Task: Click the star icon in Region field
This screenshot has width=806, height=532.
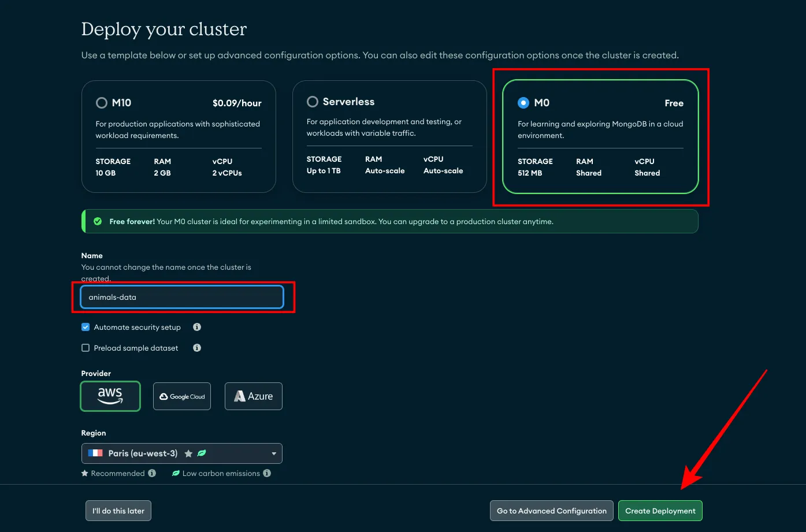Action: [x=188, y=454]
